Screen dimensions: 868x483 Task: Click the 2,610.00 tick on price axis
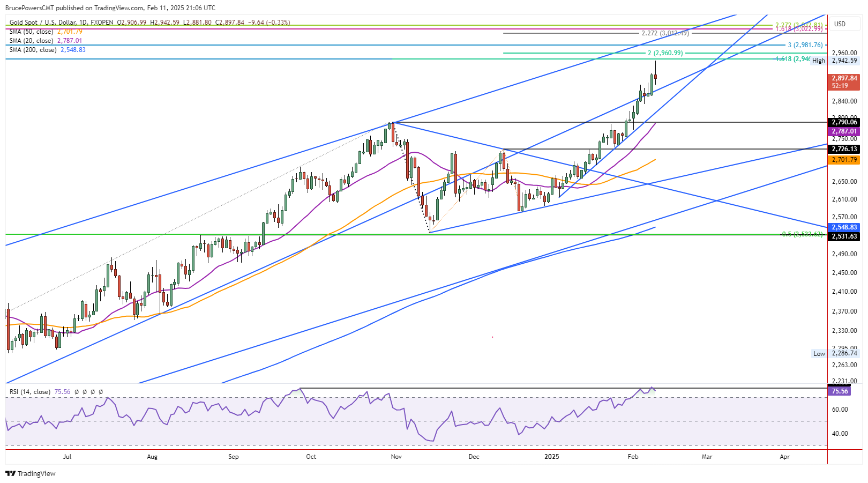pyautogui.click(x=844, y=199)
